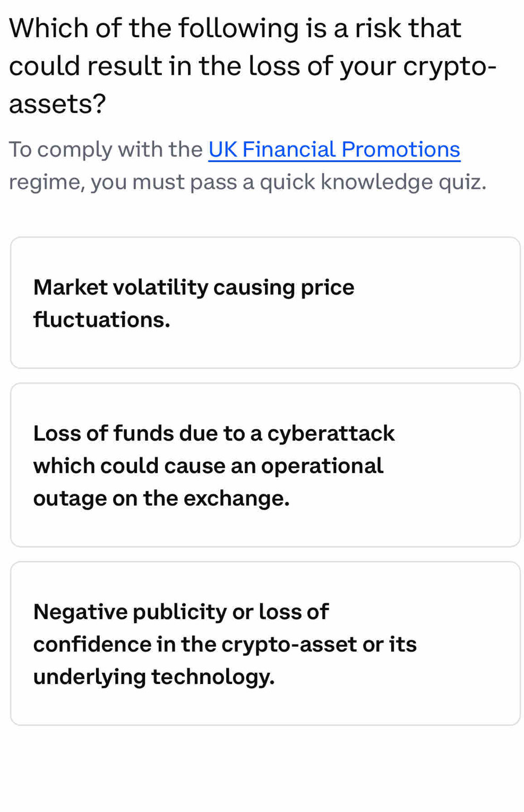Select the answer starting with Negative publicity

pos(265,643)
